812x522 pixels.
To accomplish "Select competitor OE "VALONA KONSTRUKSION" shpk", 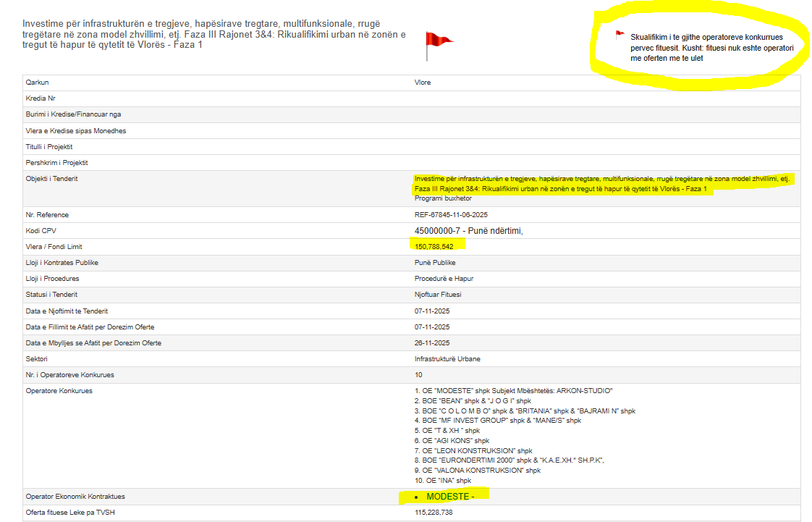I will point(478,471).
